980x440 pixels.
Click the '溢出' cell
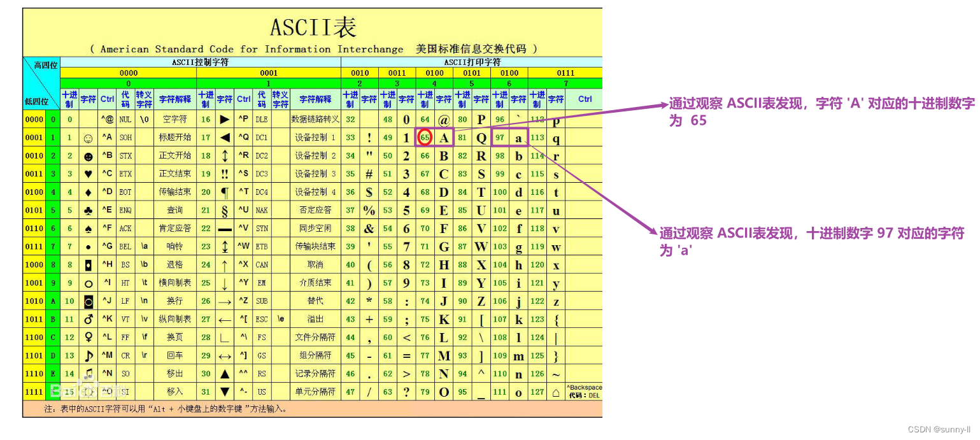pyautogui.click(x=315, y=319)
